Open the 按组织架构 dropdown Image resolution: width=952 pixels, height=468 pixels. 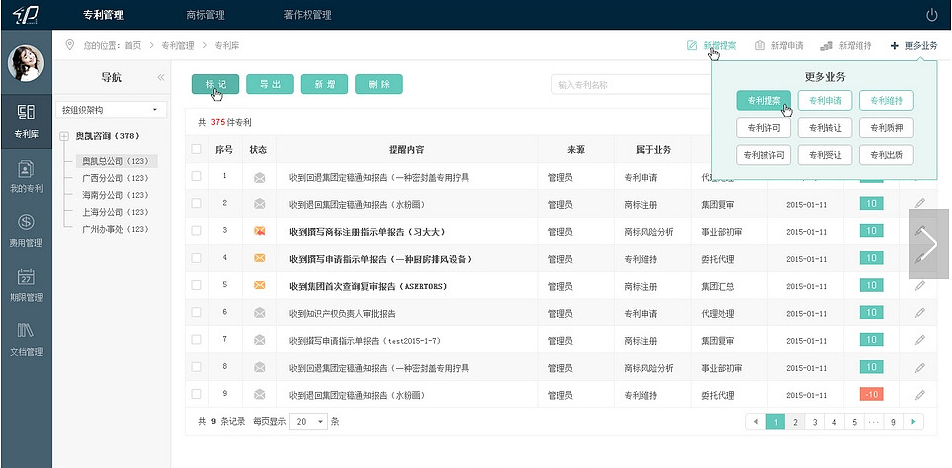pyautogui.click(x=111, y=109)
